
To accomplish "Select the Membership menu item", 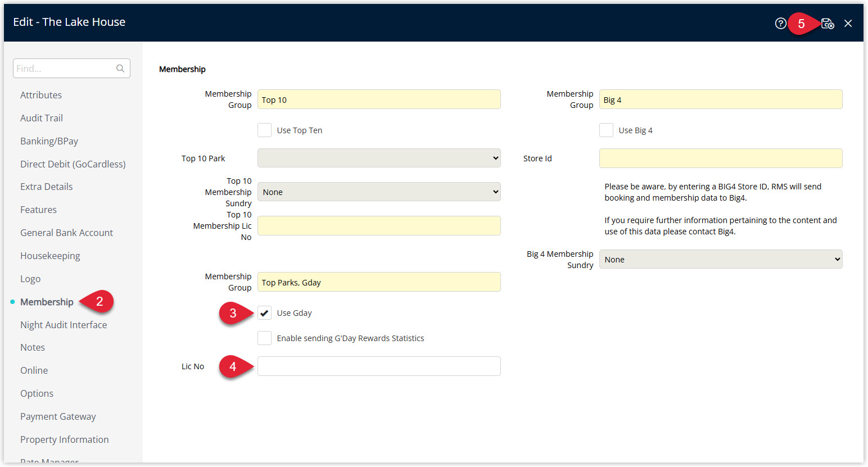I will pyautogui.click(x=47, y=302).
